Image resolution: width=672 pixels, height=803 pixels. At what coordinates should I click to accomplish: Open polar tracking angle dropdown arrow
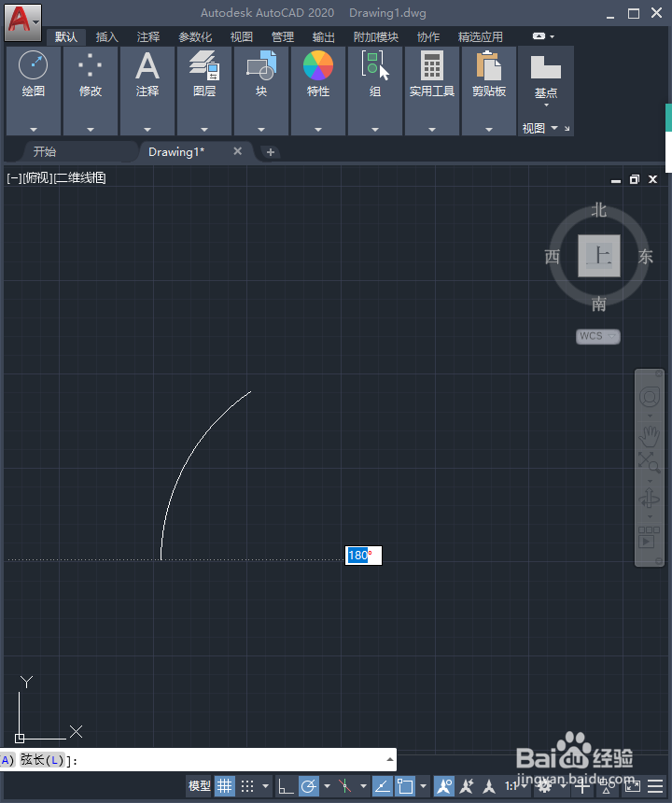click(x=327, y=786)
